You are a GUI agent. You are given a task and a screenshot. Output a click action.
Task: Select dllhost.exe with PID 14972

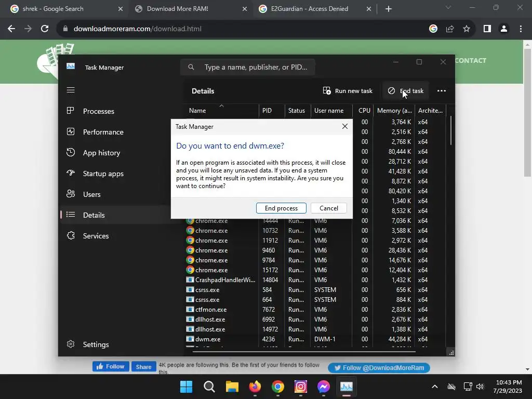click(315, 329)
